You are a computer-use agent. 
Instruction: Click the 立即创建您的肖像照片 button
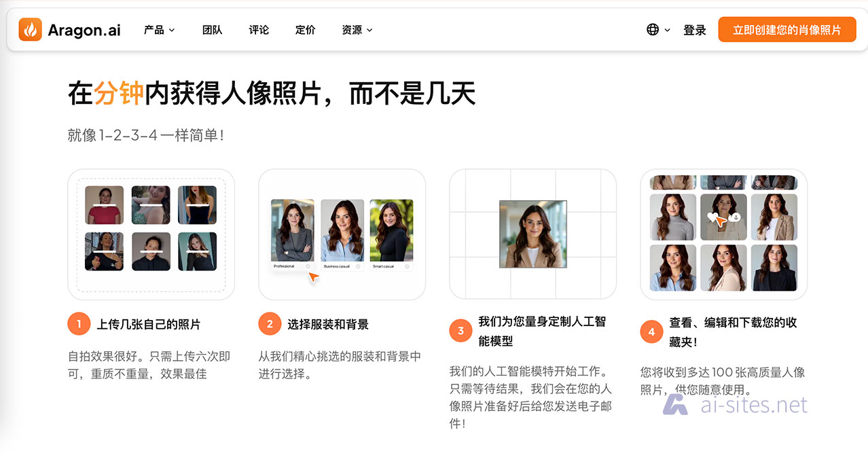[x=786, y=30]
